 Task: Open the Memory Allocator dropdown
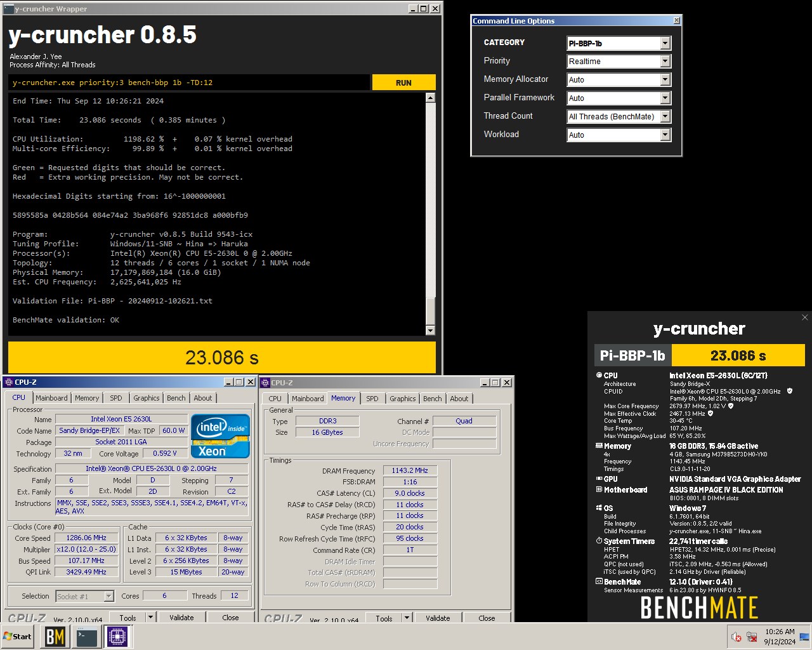[x=665, y=80]
